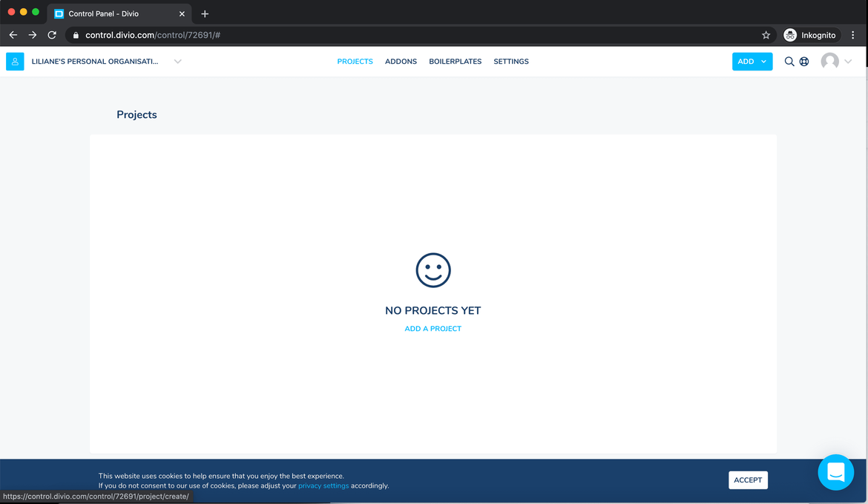The width and height of the screenshot is (868, 504).
Task: Close the Control Panel - Divio tab
Action: click(x=182, y=14)
